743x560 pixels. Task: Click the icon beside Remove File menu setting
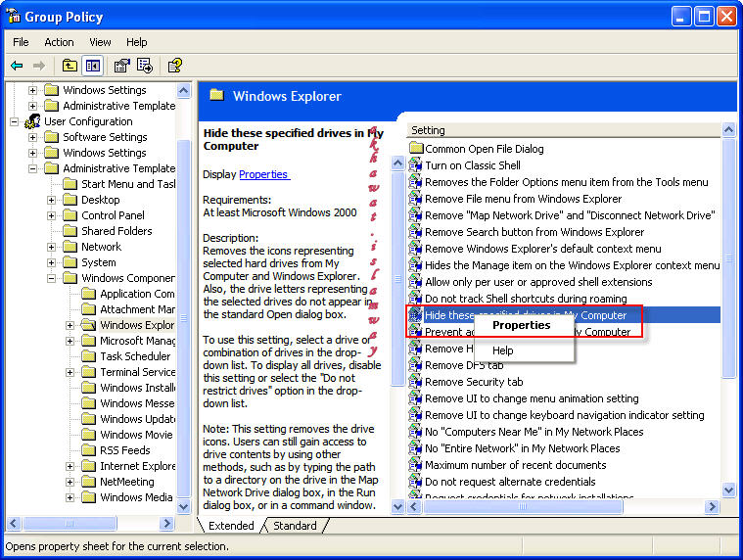tap(416, 199)
